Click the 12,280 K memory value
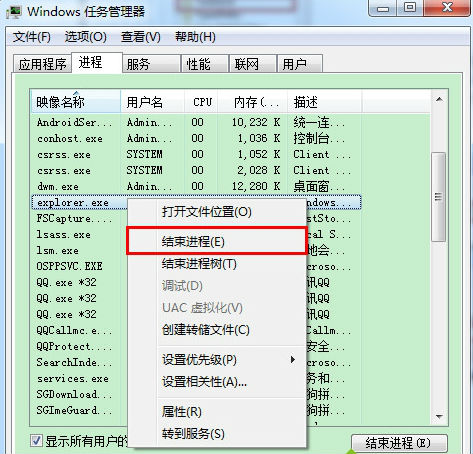The width and height of the screenshot is (473, 454). 256,186
